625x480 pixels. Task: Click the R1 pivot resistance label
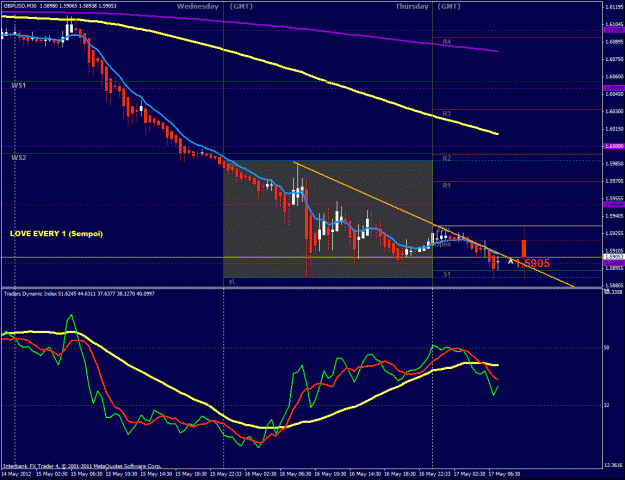[447, 186]
